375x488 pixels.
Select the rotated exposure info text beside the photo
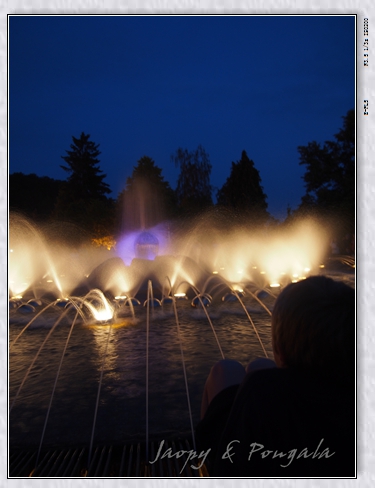(366, 42)
